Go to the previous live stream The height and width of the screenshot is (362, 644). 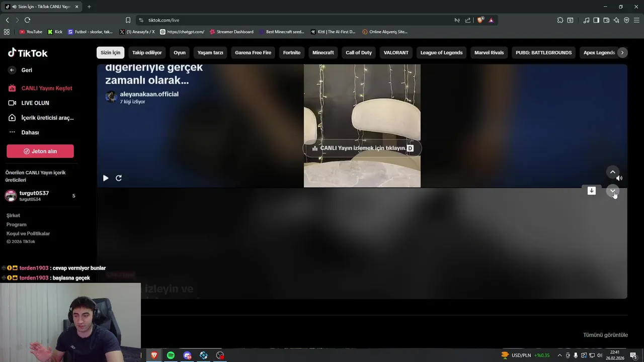point(612,172)
